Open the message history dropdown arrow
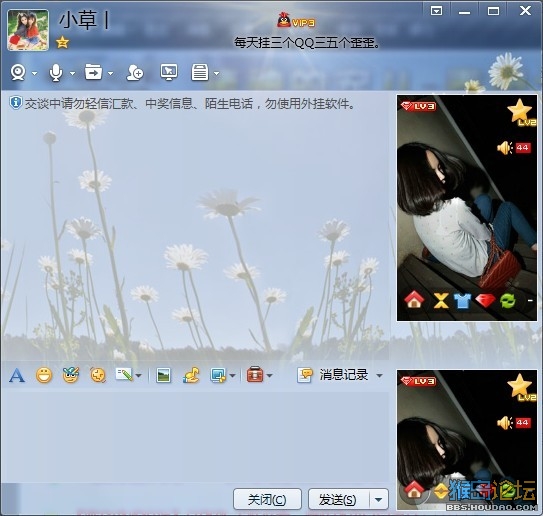543x516 pixels. click(380, 375)
